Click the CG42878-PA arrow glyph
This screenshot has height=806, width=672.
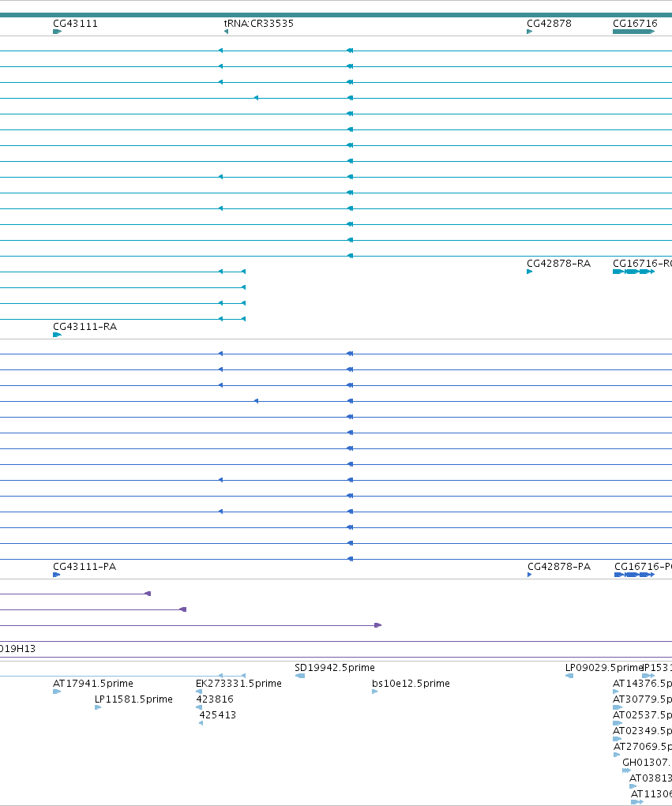point(530,575)
